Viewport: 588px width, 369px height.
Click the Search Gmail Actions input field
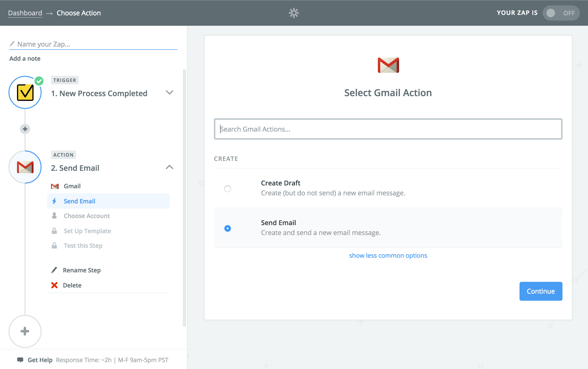point(388,129)
